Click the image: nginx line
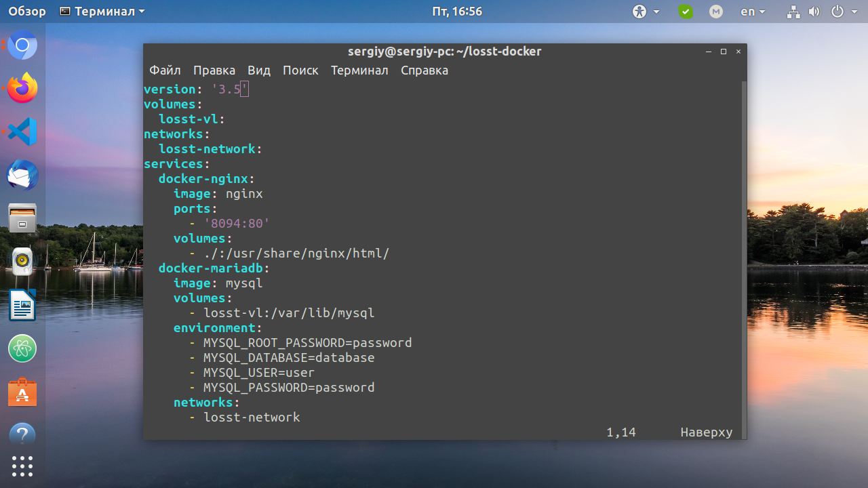This screenshot has width=868, height=488. coord(218,194)
